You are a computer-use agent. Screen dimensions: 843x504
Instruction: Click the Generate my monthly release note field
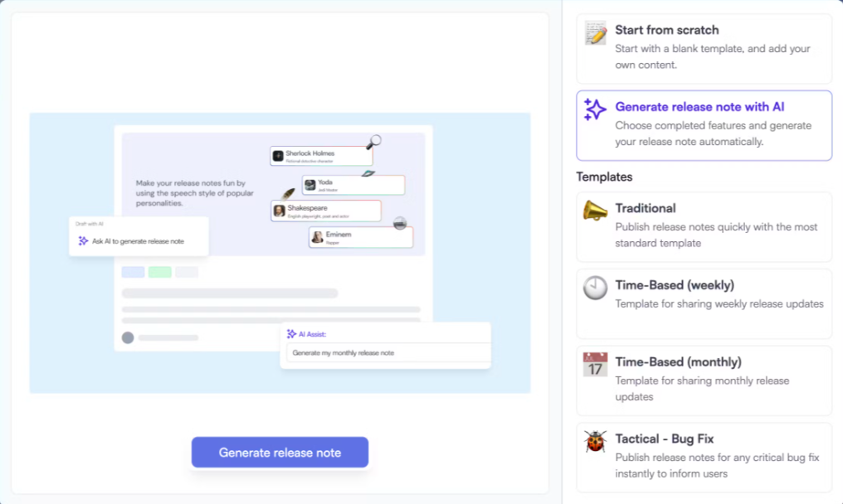click(x=388, y=353)
